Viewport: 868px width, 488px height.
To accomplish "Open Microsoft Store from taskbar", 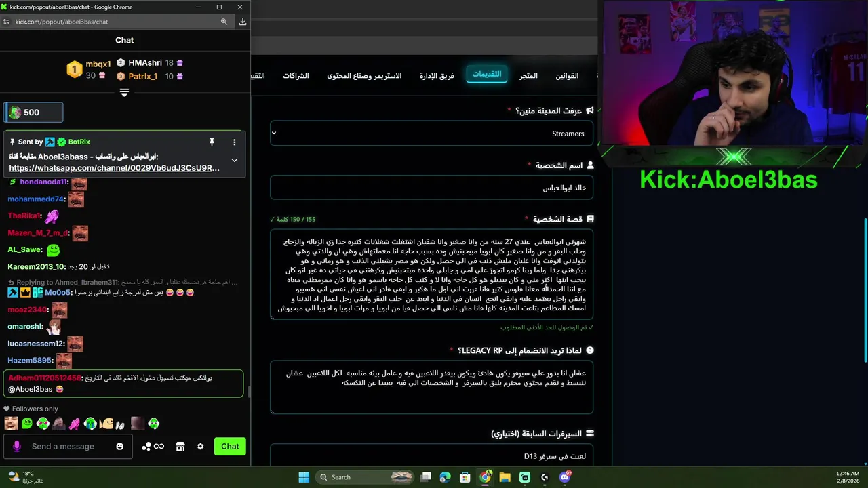I will [x=465, y=477].
